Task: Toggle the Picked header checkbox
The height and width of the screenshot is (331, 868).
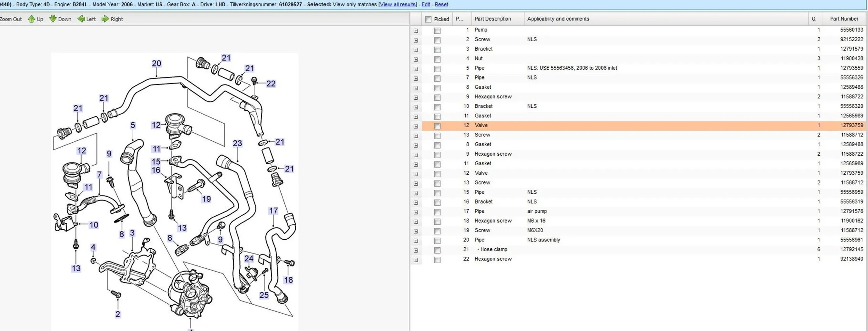Action: pyautogui.click(x=428, y=19)
